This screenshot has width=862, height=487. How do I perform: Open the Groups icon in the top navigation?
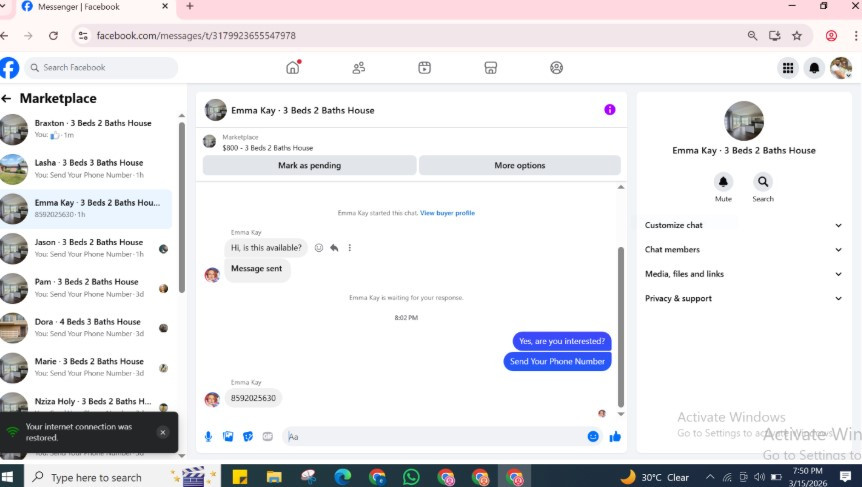556,68
